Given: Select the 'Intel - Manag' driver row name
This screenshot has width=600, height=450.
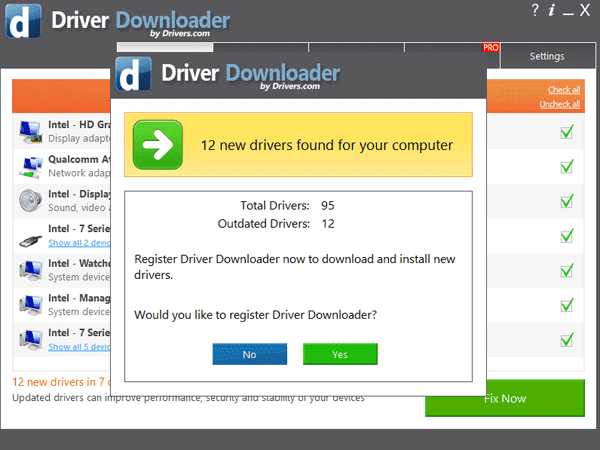Looking at the screenshot, I should (80, 298).
